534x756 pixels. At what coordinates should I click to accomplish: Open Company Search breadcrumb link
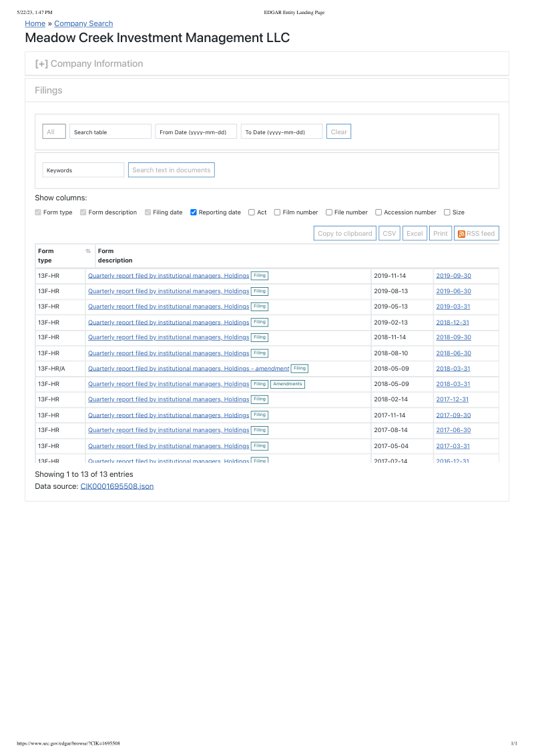[83, 23]
